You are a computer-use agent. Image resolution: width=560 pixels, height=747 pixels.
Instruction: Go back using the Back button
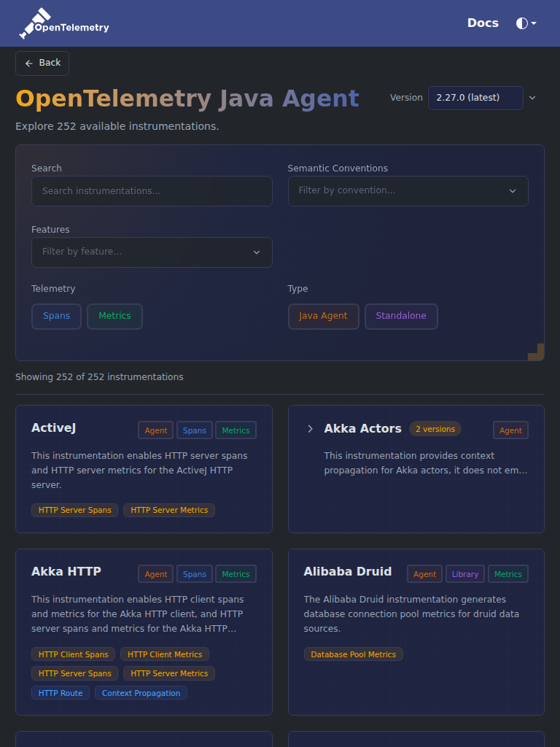pos(42,63)
